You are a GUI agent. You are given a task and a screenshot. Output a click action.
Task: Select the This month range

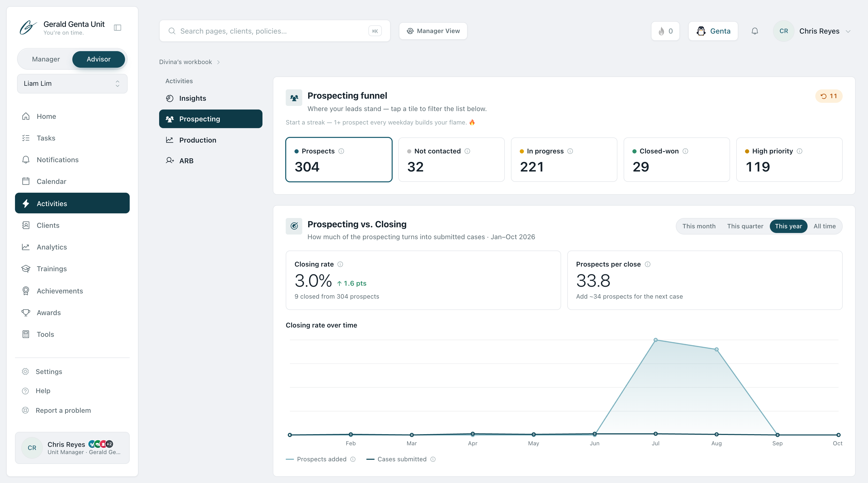coord(699,226)
